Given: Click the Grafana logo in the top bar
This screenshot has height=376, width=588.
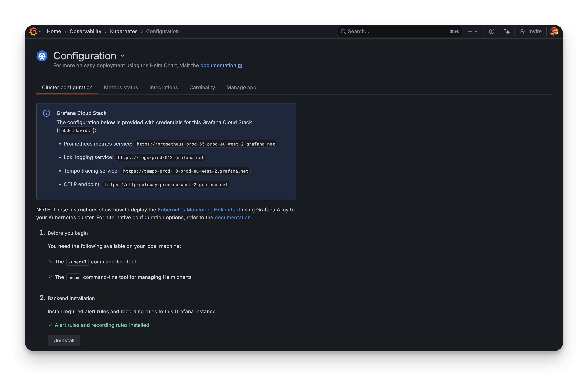Looking at the screenshot, I should click(x=34, y=31).
